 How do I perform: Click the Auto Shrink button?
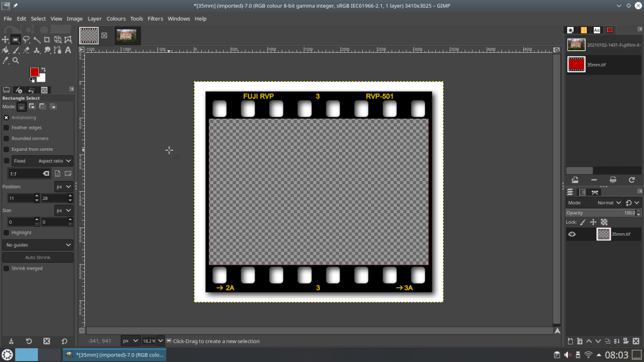38,257
